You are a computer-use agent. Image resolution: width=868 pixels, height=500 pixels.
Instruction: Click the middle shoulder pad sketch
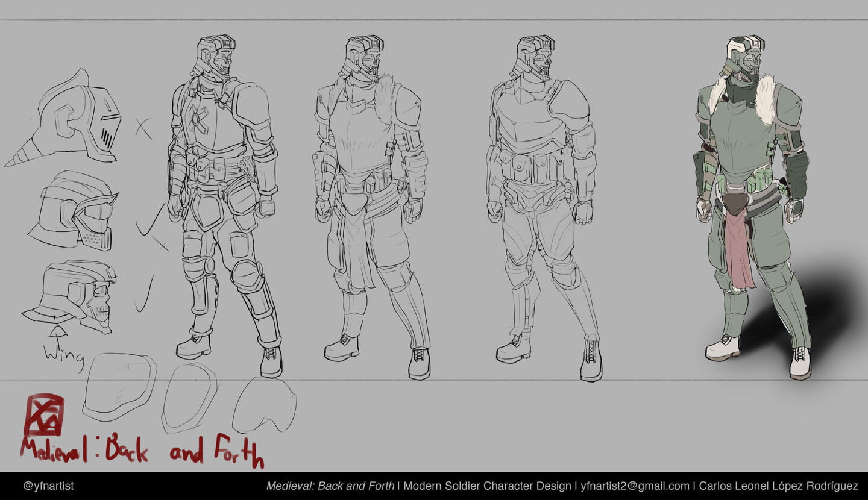click(189, 398)
